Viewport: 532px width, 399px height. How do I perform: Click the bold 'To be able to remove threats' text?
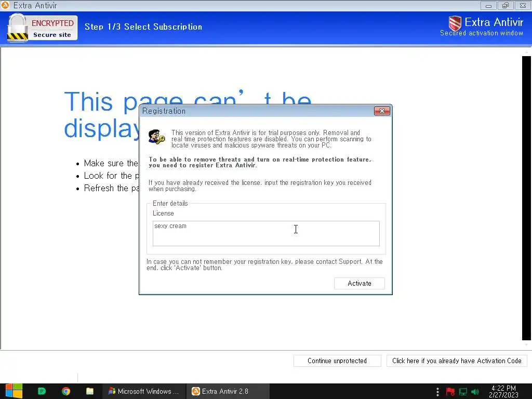click(x=260, y=162)
